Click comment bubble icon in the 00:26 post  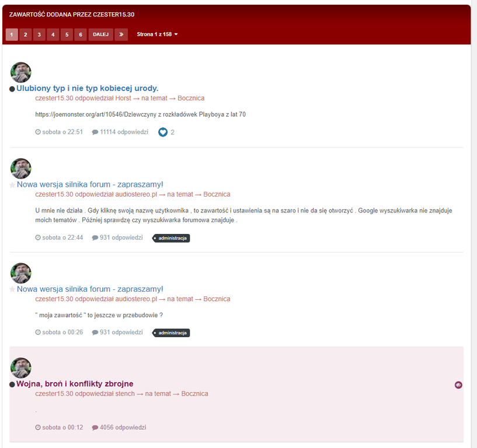point(95,332)
